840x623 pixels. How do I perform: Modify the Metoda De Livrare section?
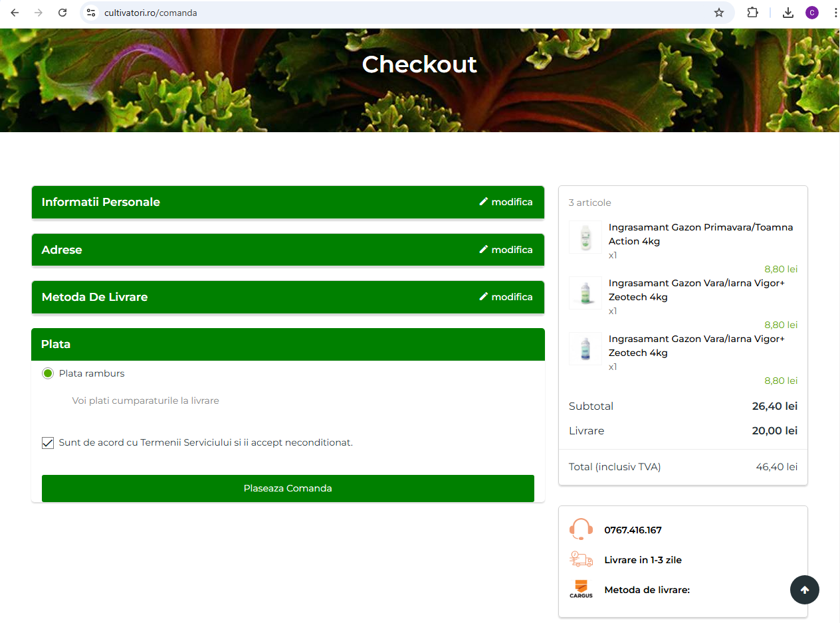506,297
